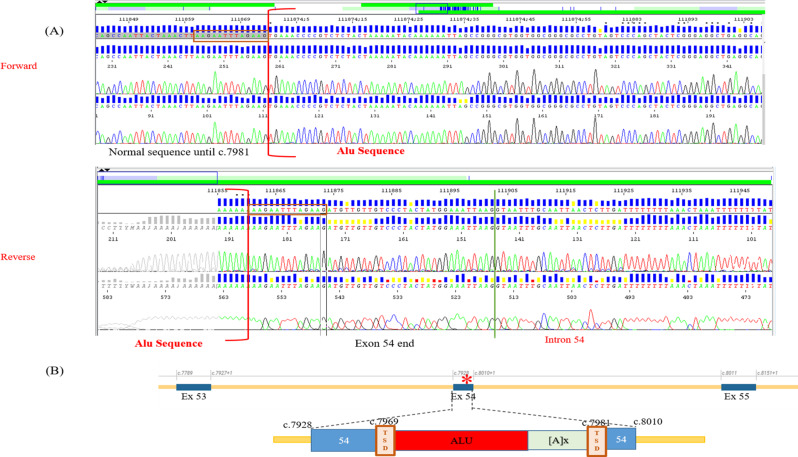Click the green cursor line in reverse trace
Screen dimensions: 798x457
495,263
